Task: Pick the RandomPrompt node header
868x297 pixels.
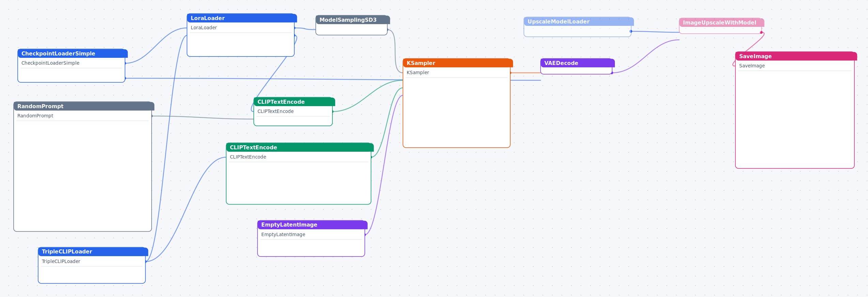Action: [84, 106]
